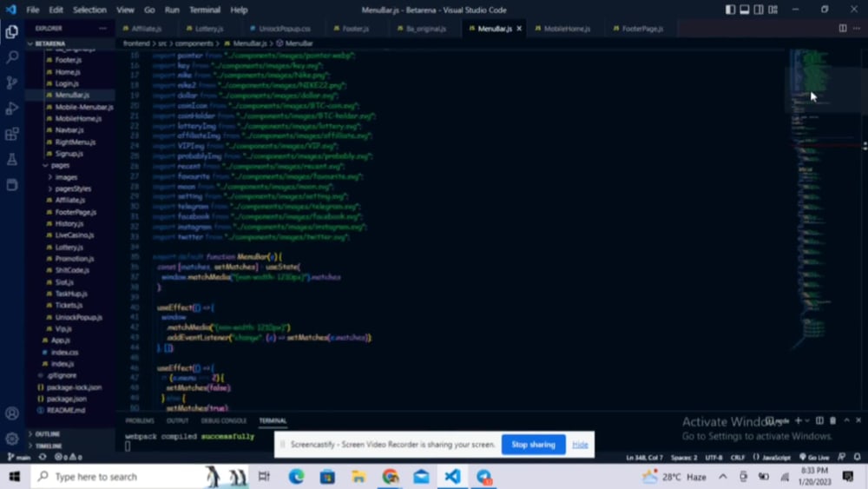
Task: Kill terminal with trash icon
Action: (833, 420)
